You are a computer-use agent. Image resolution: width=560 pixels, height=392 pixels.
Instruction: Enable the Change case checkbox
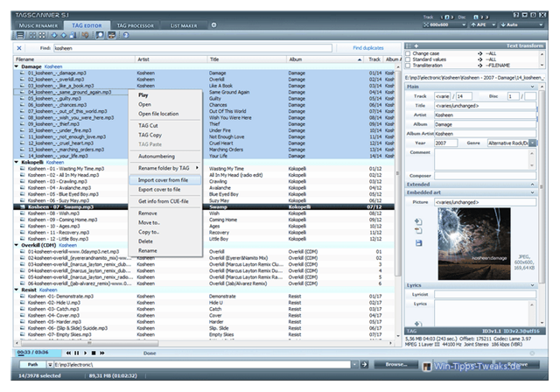pyautogui.click(x=408, y=53)
